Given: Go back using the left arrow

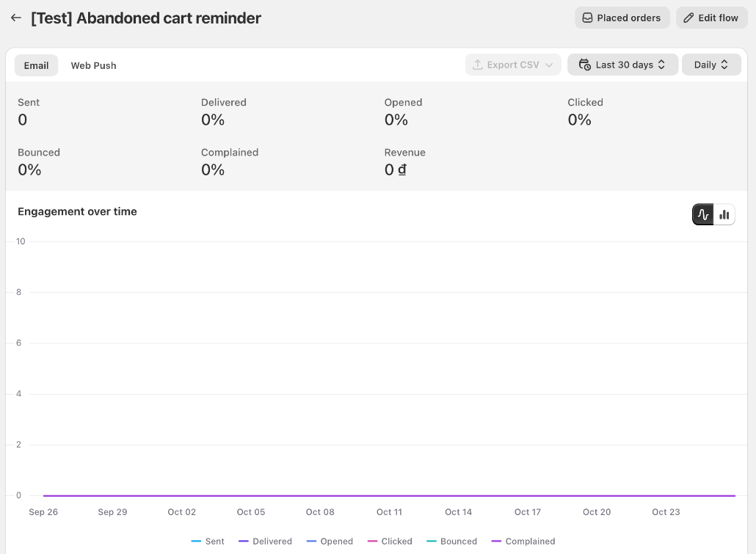Looking at the screenshot, I should click(x=16, y=18).
